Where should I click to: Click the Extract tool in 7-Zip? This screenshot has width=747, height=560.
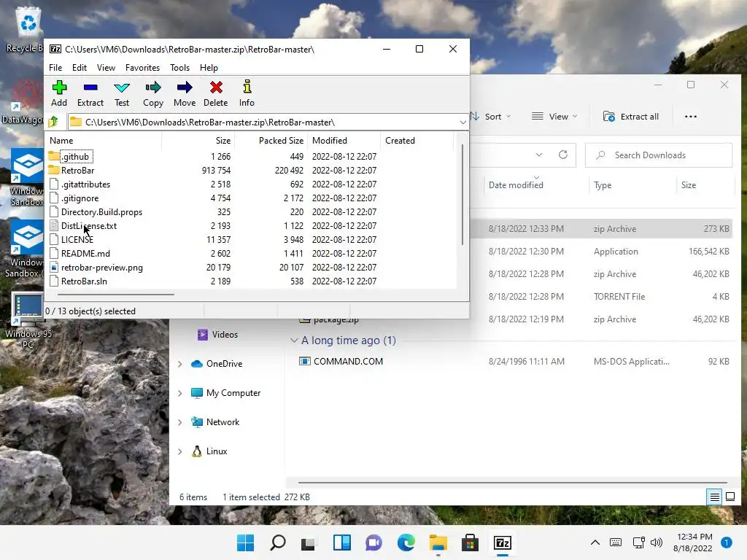90,93
